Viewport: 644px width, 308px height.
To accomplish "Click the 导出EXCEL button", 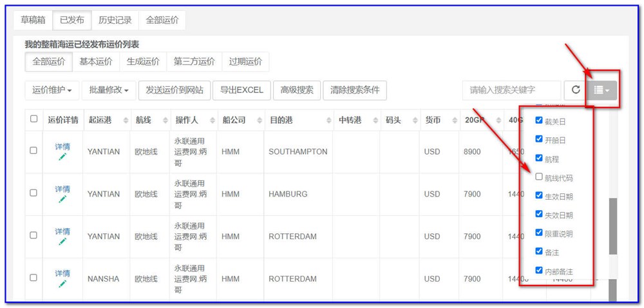I will click(x=241, y=90).
